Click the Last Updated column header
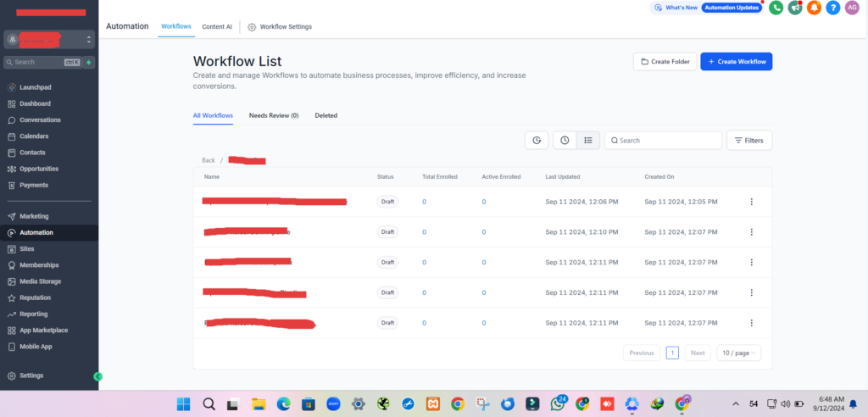Viewport: 868px width, 417px height. pos(563,176)
